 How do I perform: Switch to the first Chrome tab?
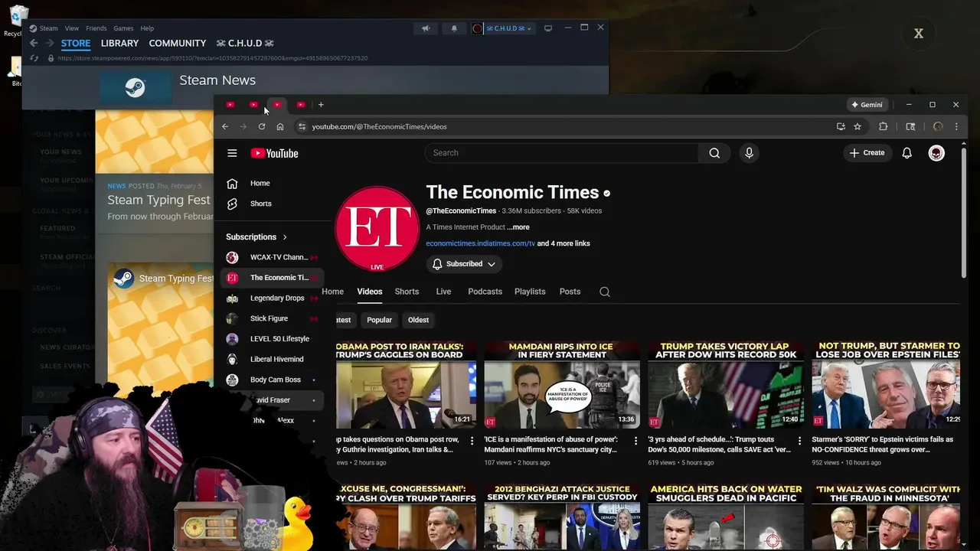click(230, 105)
